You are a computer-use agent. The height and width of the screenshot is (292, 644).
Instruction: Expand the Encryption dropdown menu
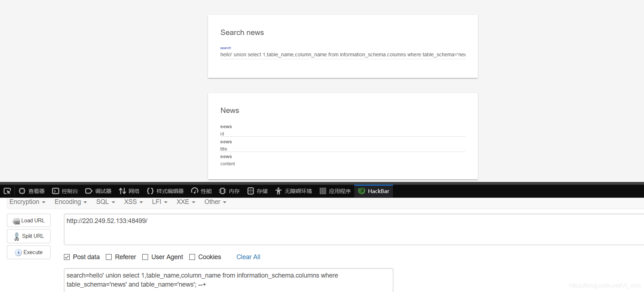[x=27, y=202]
